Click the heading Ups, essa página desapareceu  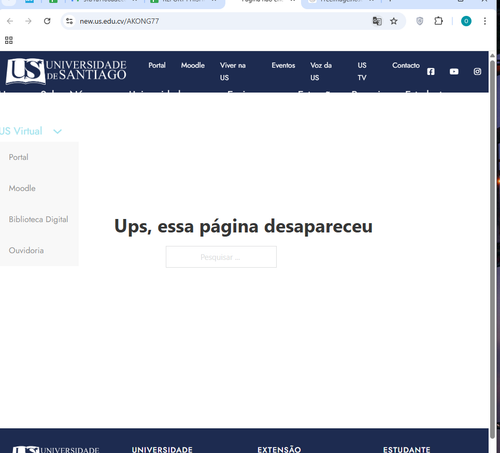click(243, 226)
